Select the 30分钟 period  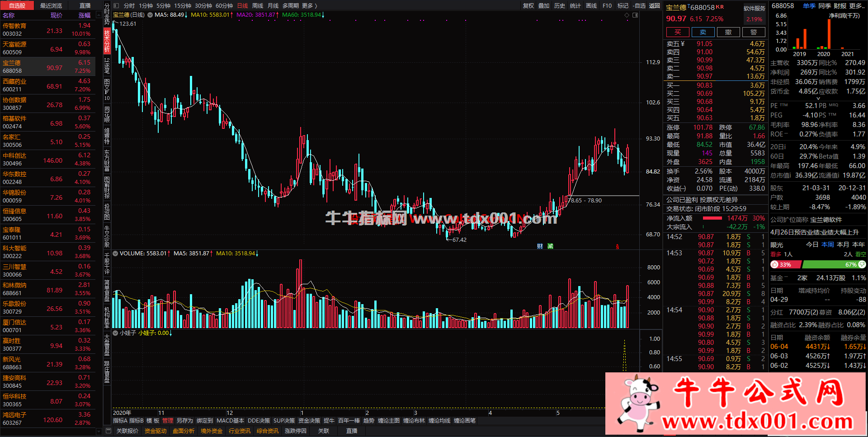203,5
